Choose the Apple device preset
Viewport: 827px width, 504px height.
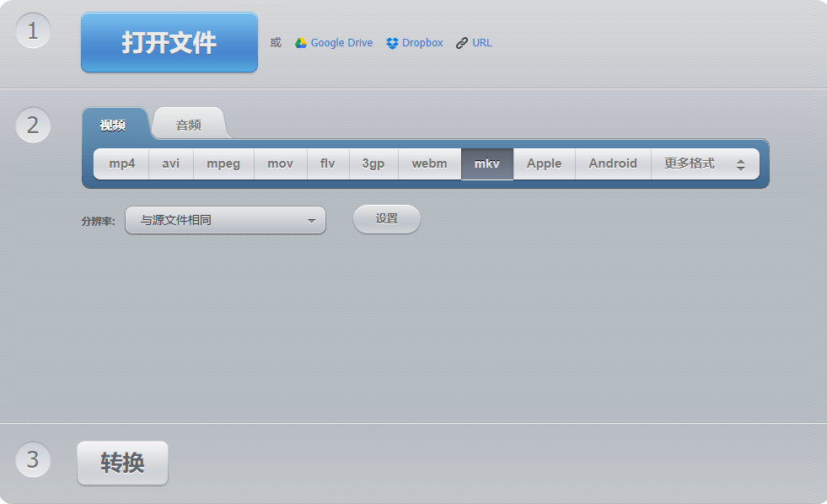[544, 164]
